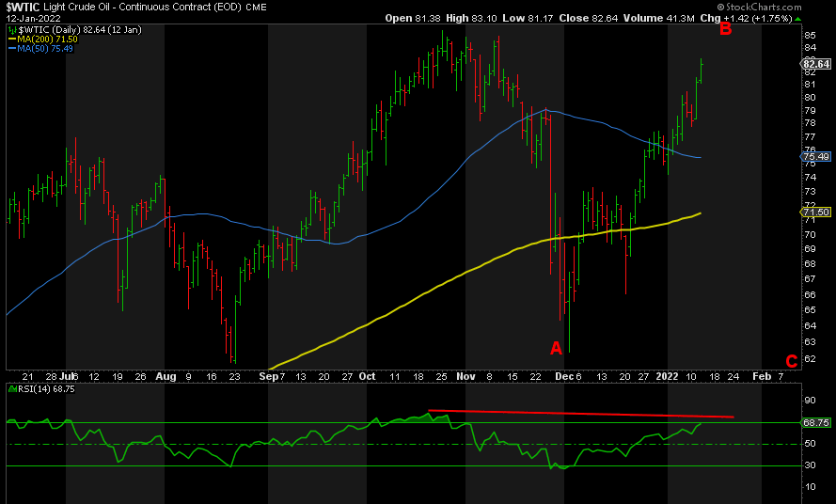Click the green up-arrow beside the Chg value
Screen dimensions: 836x504
797,19
